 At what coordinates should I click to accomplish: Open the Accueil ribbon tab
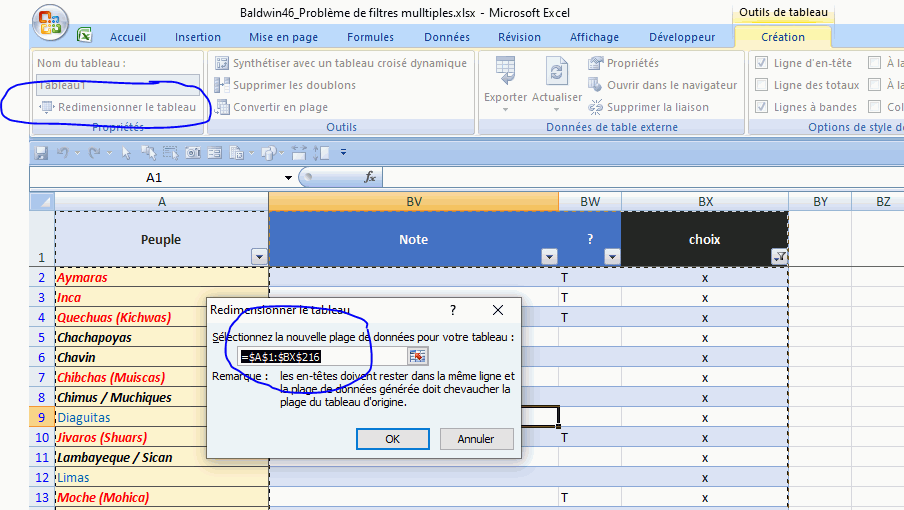pos(127,37)
